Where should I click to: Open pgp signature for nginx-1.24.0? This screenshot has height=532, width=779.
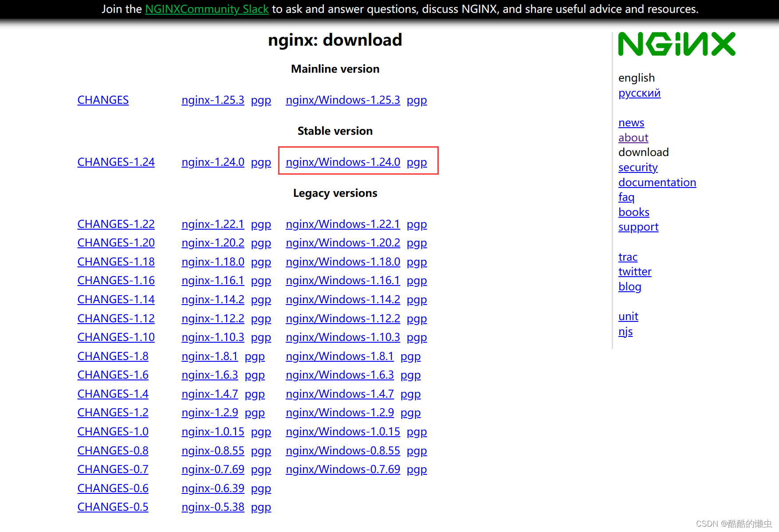click(x=261, y=162)
